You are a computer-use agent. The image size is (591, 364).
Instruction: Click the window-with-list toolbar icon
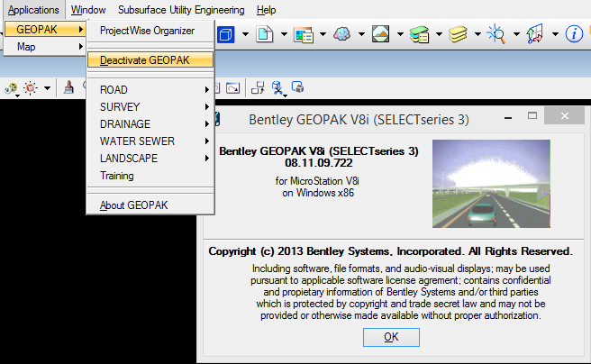click(304, 34)
